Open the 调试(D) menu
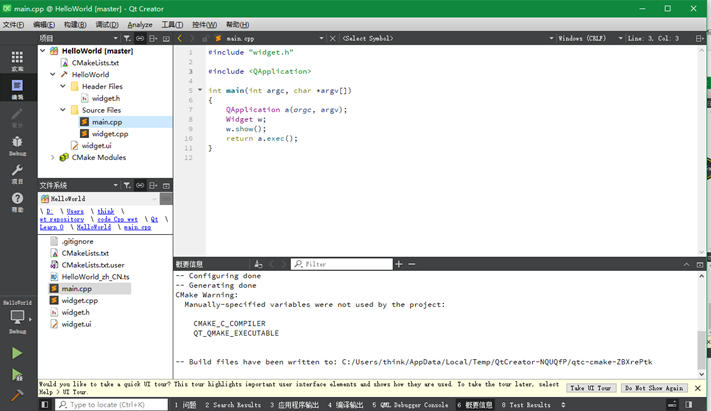This screenshot has height=411, width=711. point(107,24)
